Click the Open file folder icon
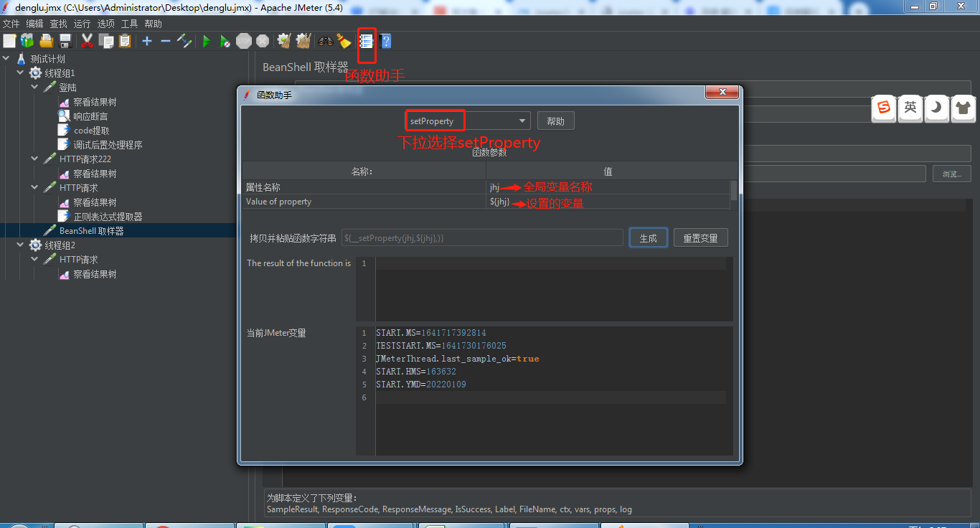Image resolution: width=980 pixels, height=528 pixels. click(47, 41)
